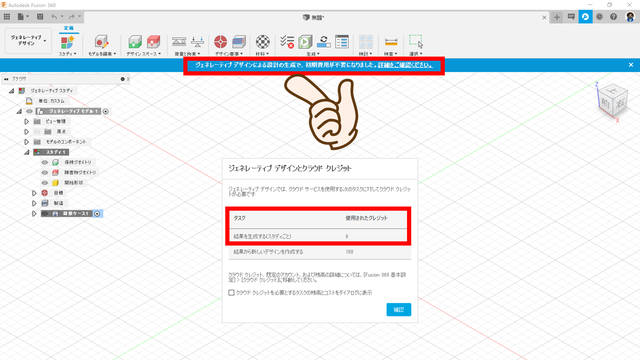640x360 pixels.
Task: Activate radio button beside Load Case 1
Action: (97, 213)
